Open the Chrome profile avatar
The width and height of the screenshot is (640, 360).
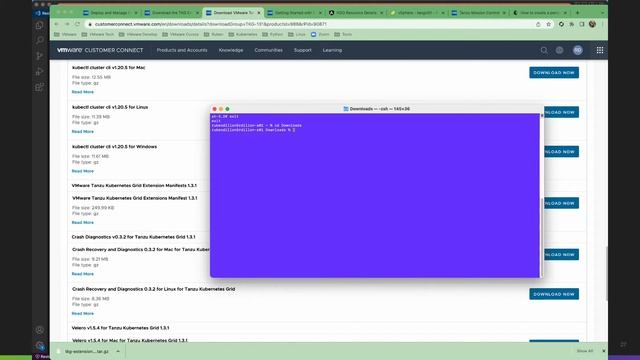pyautogui.click(x=592, y=24)
